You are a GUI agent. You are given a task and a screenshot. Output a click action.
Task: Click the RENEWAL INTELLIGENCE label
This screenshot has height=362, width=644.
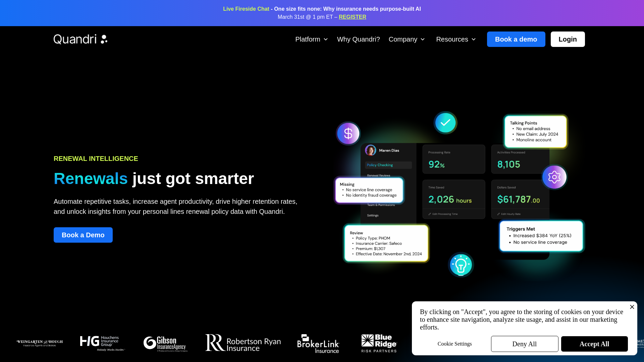click(96, 159)
